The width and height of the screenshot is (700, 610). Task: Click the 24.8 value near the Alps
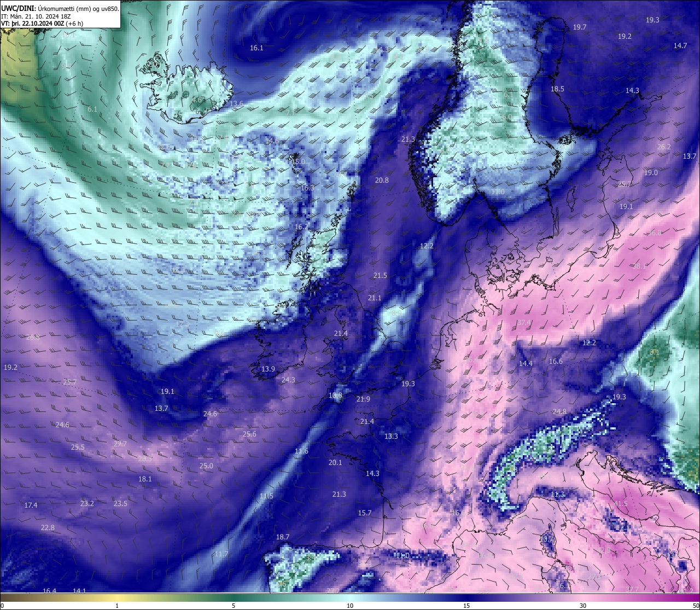point(559,411)
